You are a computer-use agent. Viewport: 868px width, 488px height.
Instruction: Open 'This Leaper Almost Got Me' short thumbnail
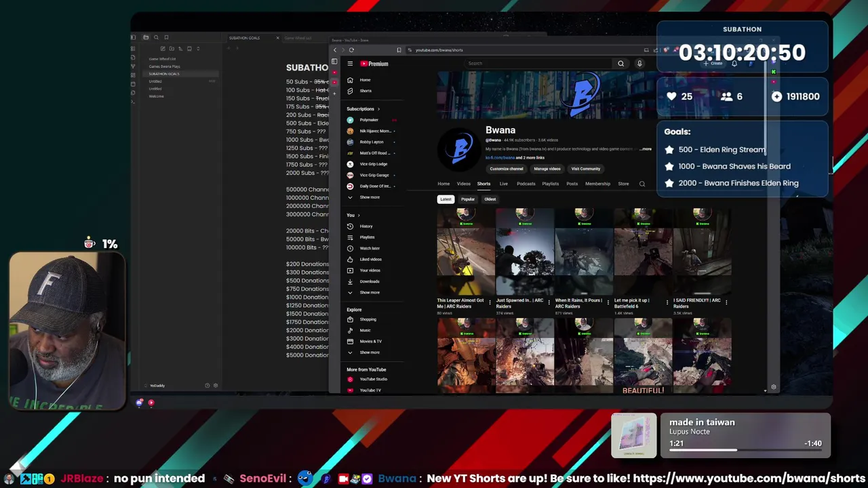click(465, 252)
